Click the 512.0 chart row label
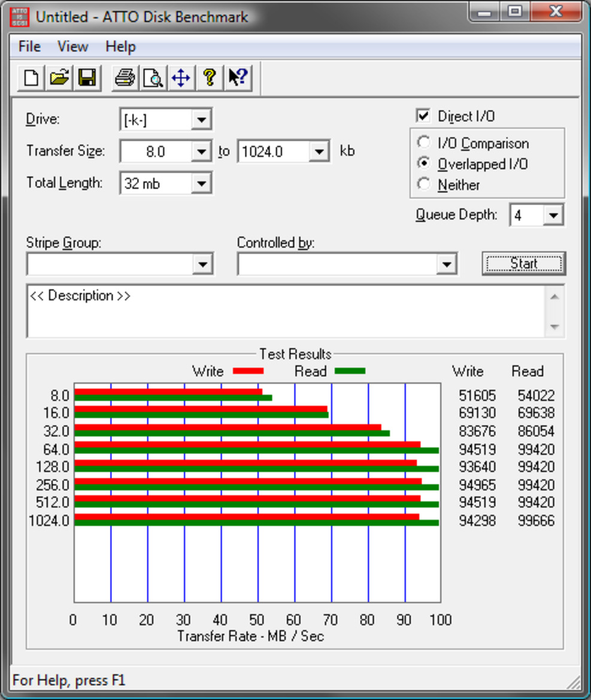 tap(53, 502)
